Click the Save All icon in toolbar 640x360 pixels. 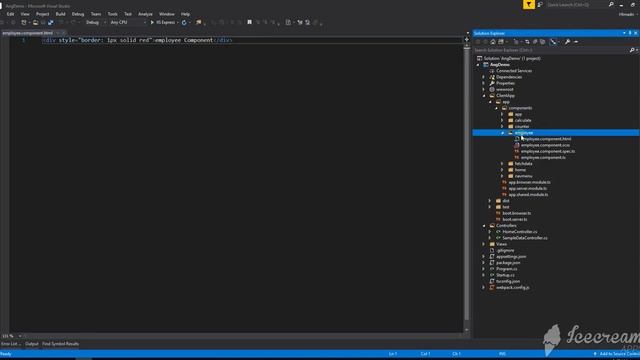tap(51, 22)
